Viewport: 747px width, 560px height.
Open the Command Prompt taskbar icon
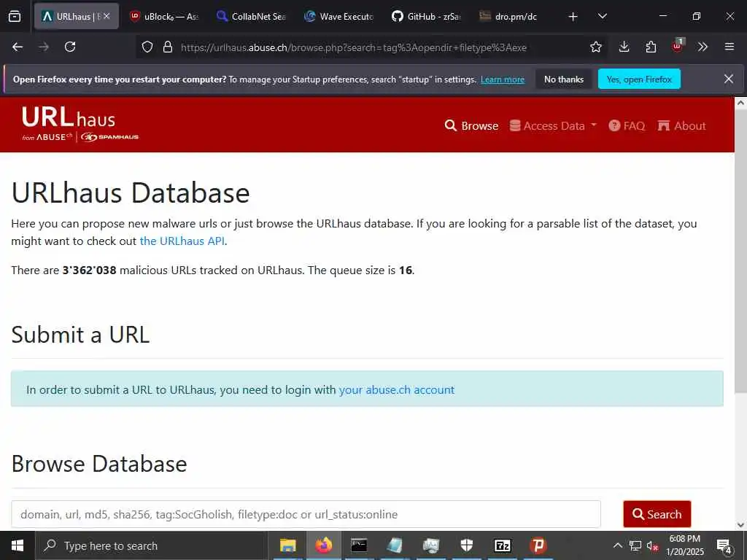coord(359,545)
